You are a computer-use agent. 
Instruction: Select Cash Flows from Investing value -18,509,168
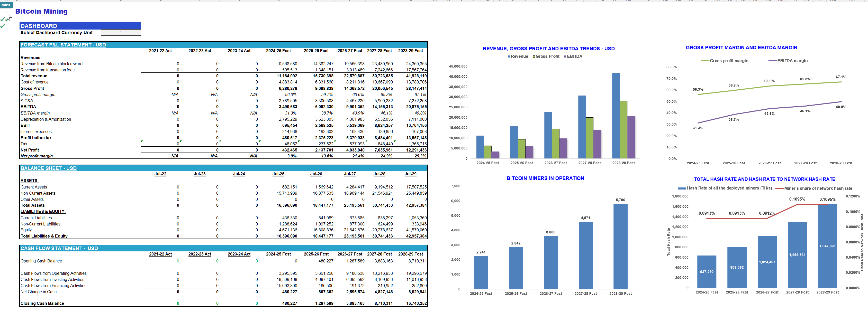286,280
